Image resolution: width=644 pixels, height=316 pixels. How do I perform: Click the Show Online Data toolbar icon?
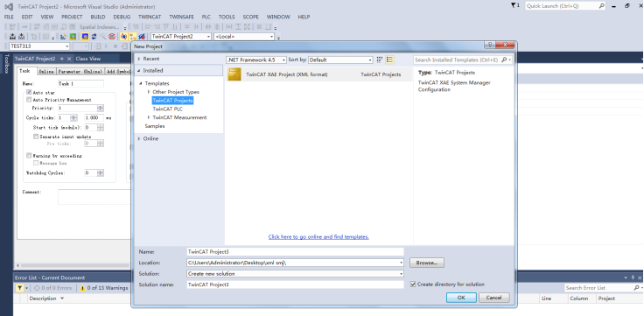[x=123, y=37]
